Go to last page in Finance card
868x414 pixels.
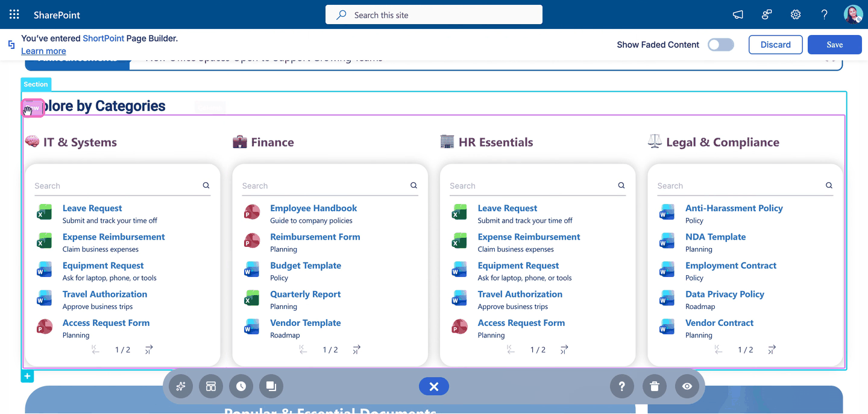pyautogui.click(x=357, y=349)
